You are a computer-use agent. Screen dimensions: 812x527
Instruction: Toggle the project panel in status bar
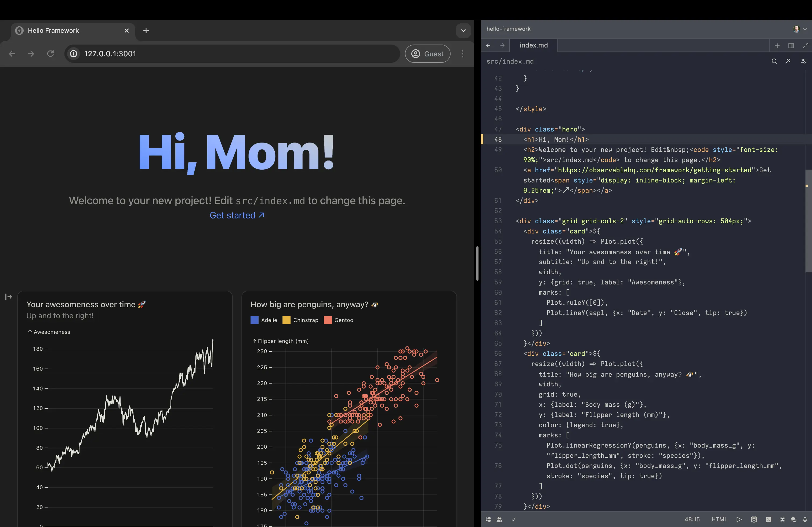coord(488,519)
